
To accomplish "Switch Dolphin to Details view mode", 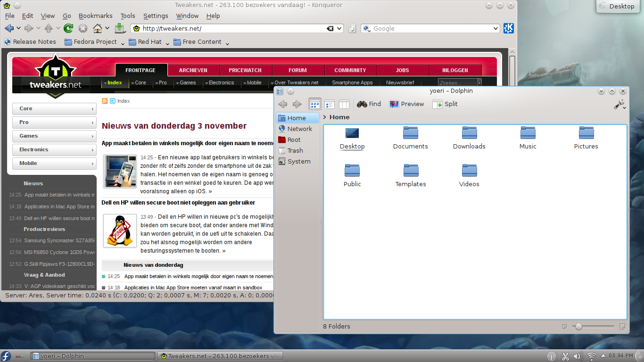I will (330, 104).
